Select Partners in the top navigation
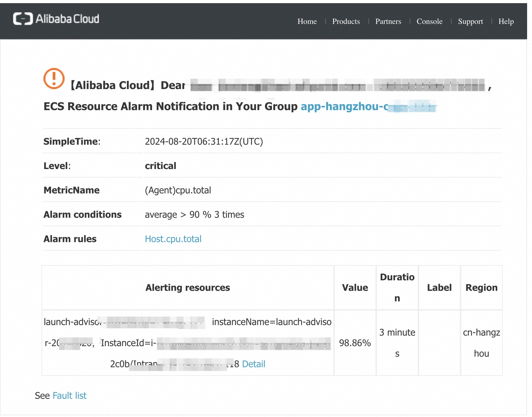Image resolution: width=532 pixels, height=417 pixels. point(388,21)
